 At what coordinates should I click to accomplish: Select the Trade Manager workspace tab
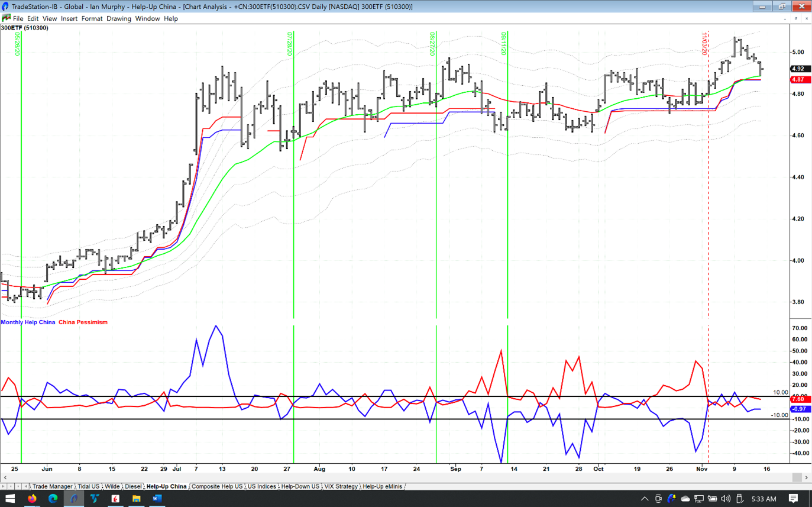click(x=52, y=486)
